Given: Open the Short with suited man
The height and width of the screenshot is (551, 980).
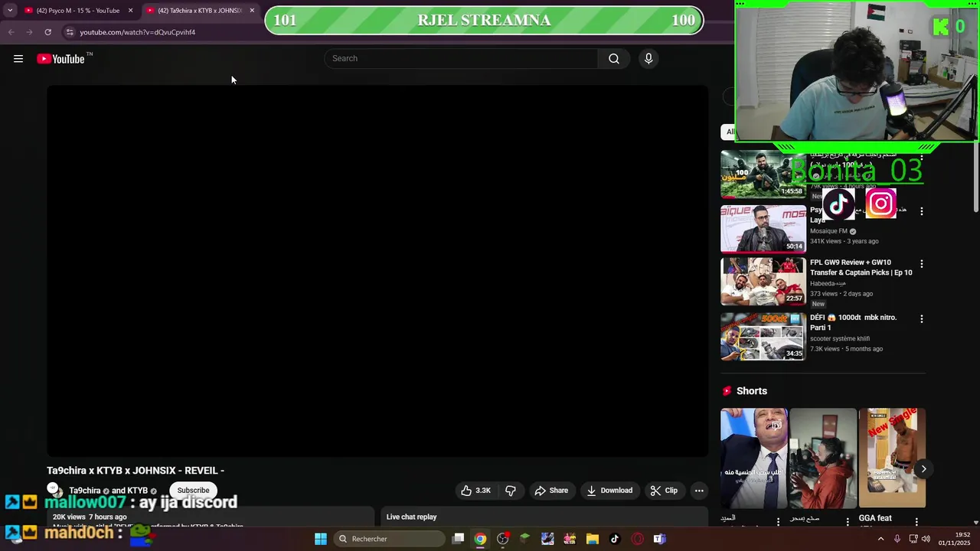Looking at the screenshot, I should (x=753, y=458).
